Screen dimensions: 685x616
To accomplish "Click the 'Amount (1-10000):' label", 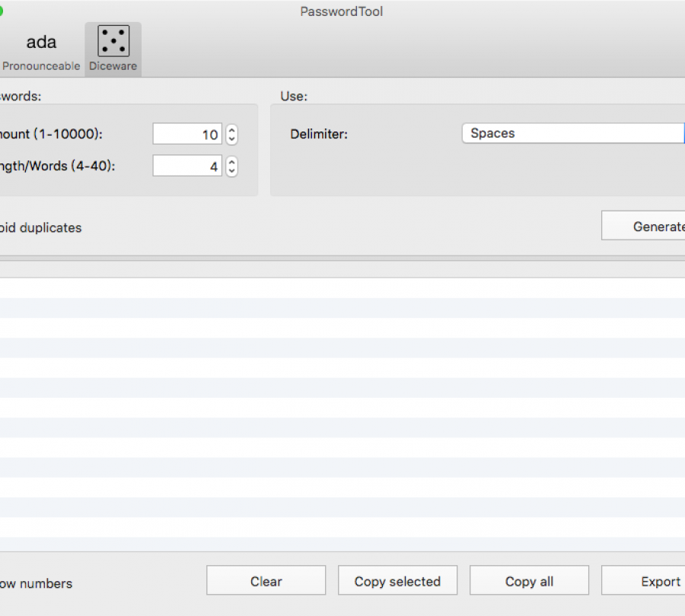I will click(x=51, y=134).
